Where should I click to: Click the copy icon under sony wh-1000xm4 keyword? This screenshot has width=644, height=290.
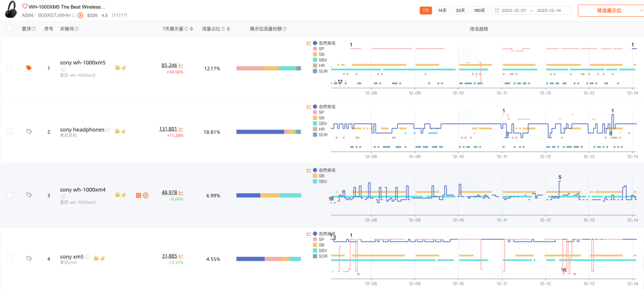(64, 197)
